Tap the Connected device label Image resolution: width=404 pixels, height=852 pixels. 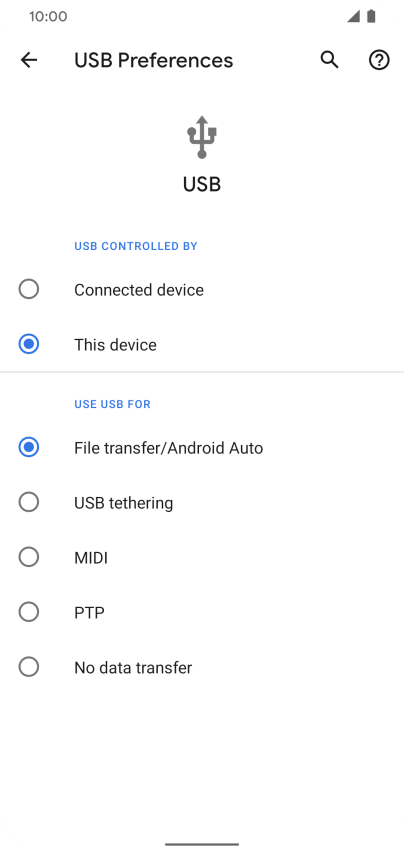point(139,290)
